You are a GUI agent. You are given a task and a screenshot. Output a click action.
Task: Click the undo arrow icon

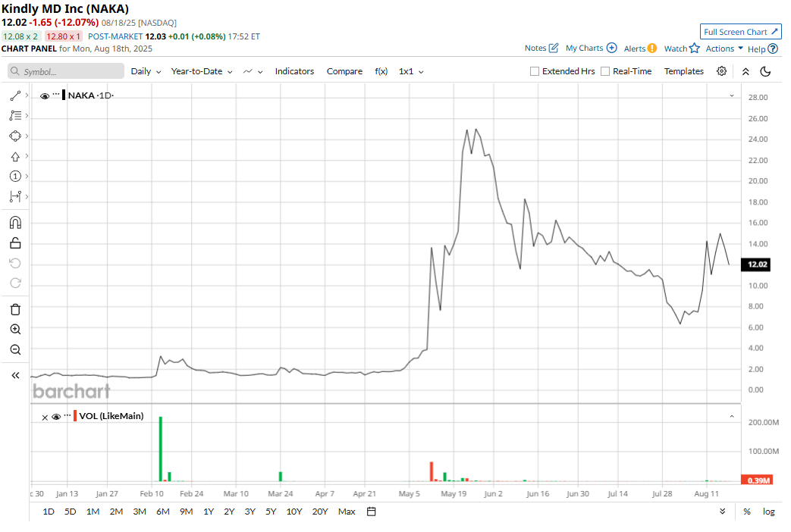pyautogui.click(x=15, y=263)
